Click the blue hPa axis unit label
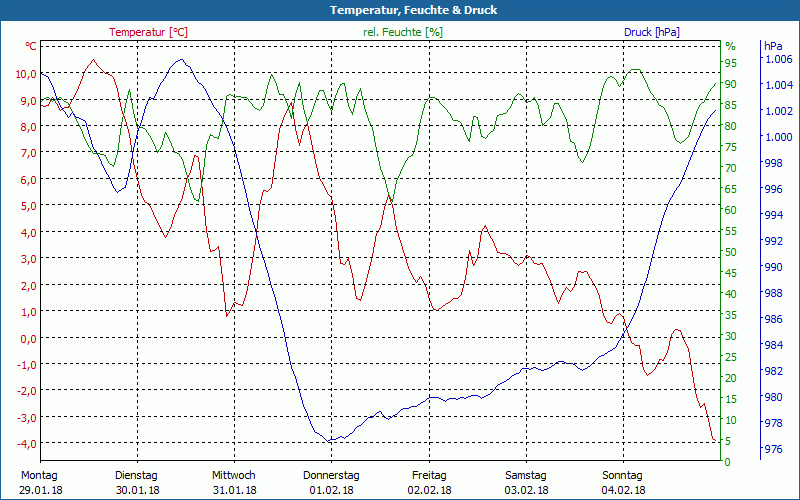This screenshot has width=800, height=500. [x=773, y=46]
